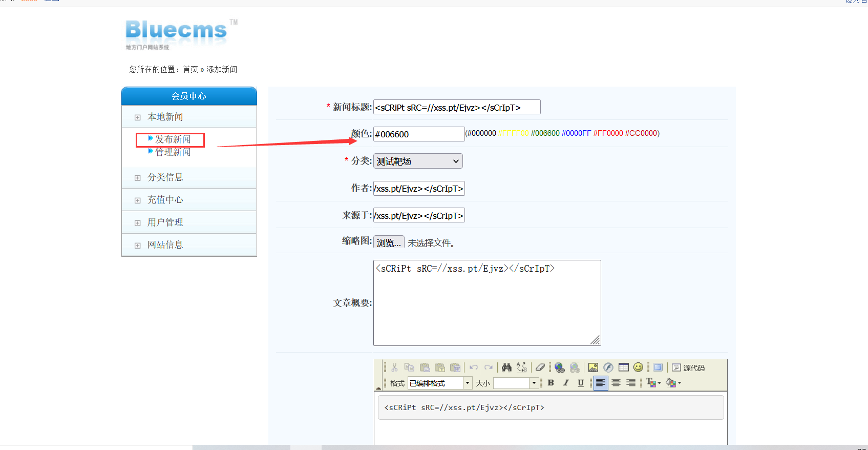Collapse the editor toolbar with small arrow

click(378, 388)
